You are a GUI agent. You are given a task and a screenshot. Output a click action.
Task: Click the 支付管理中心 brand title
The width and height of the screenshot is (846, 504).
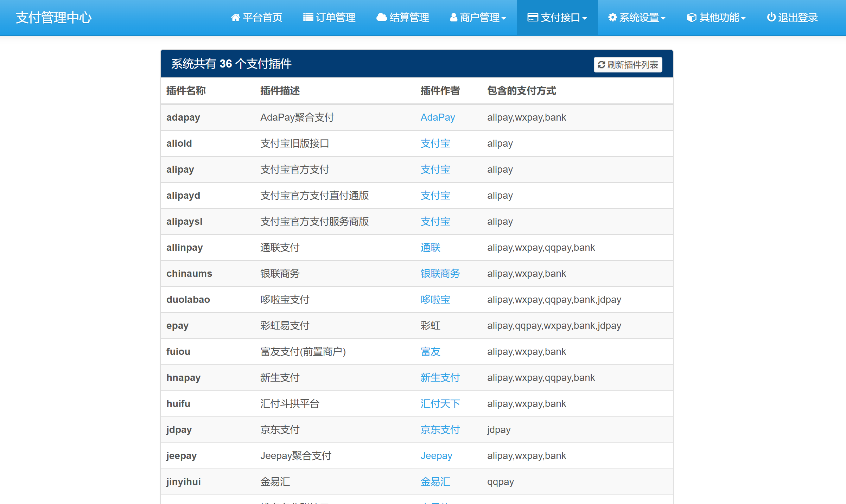click(54, 17)
